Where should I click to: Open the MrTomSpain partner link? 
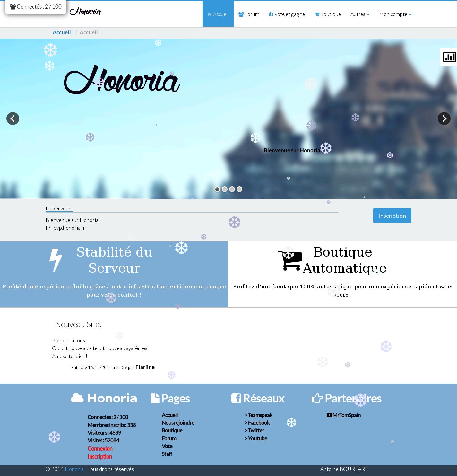click(x=347, y=415)
